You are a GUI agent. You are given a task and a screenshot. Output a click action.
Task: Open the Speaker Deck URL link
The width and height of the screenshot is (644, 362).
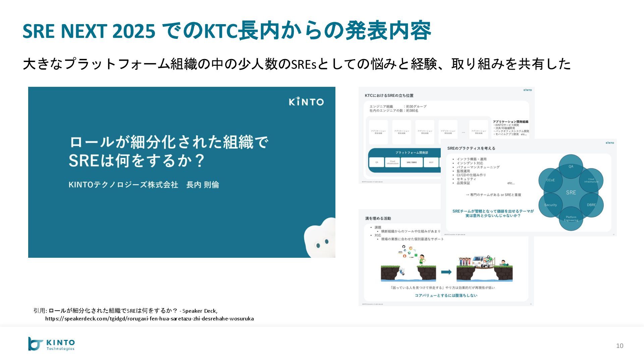pos(150,319)
